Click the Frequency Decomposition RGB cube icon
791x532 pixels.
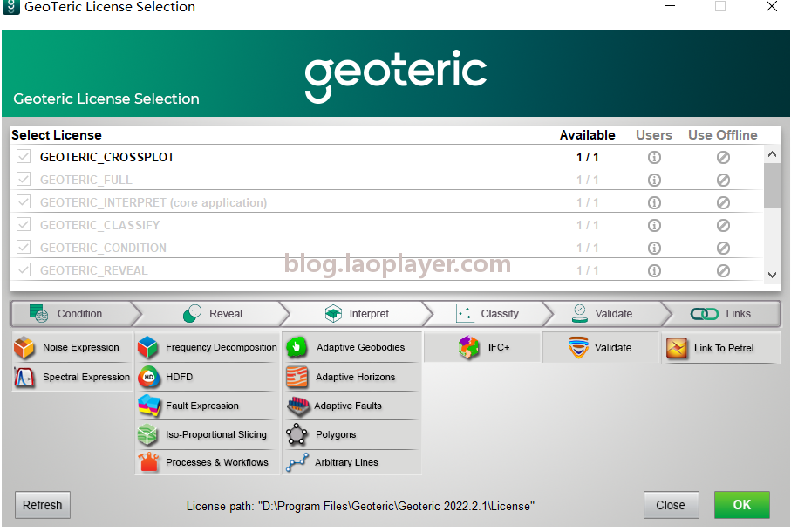147,347
